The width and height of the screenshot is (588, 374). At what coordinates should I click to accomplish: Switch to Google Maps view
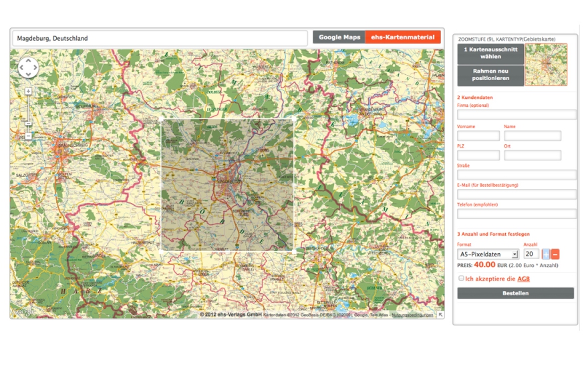click(x=339, y=37)
